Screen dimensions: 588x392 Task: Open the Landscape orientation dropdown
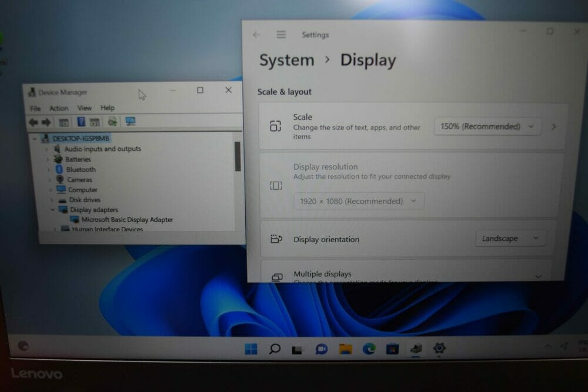point(510,239)
